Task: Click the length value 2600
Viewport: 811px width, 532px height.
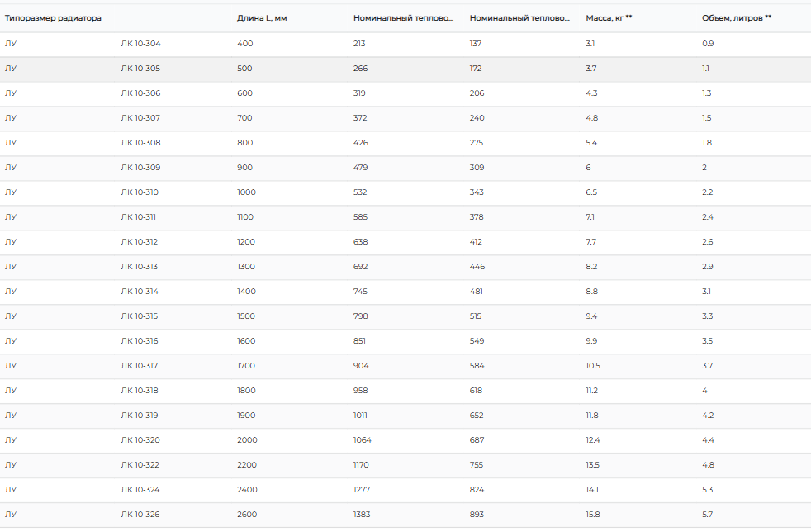Action: (247, 515)
